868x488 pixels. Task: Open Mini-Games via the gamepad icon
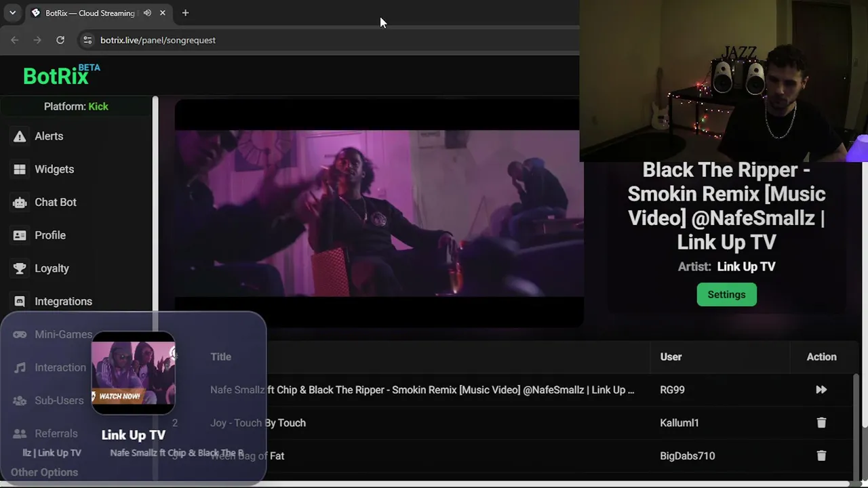click(x=20, y=334)
